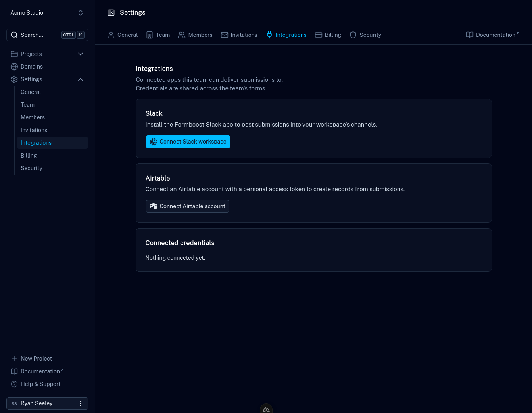The width and height of the screenshot is (532, 413).
Task: Switch to the General tab
Action: (123, 35)
